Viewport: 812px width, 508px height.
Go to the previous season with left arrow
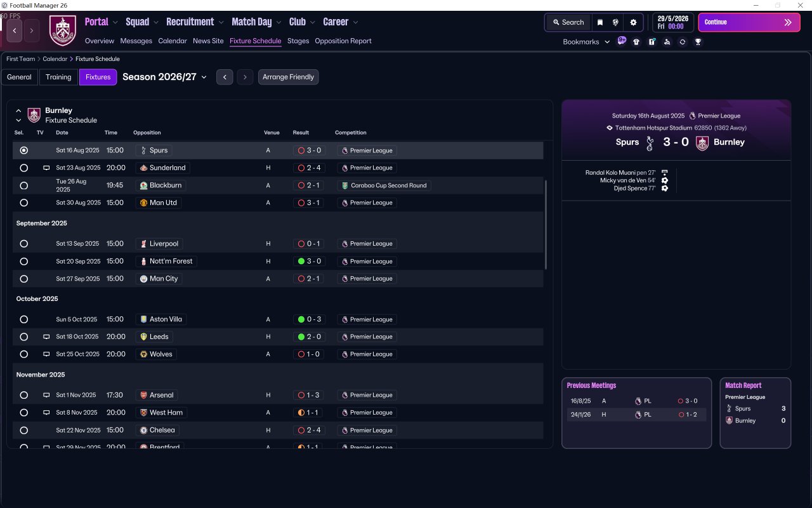225,77
